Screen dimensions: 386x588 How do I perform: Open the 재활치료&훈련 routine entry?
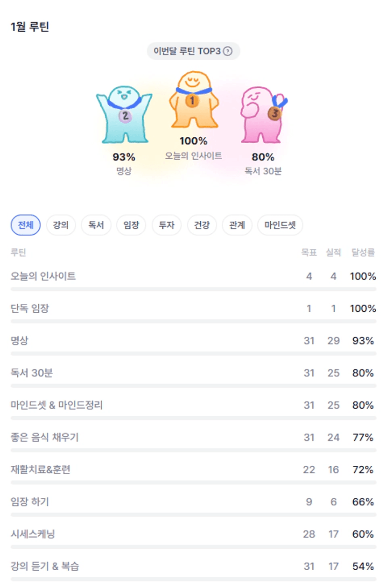coord(41,469)
